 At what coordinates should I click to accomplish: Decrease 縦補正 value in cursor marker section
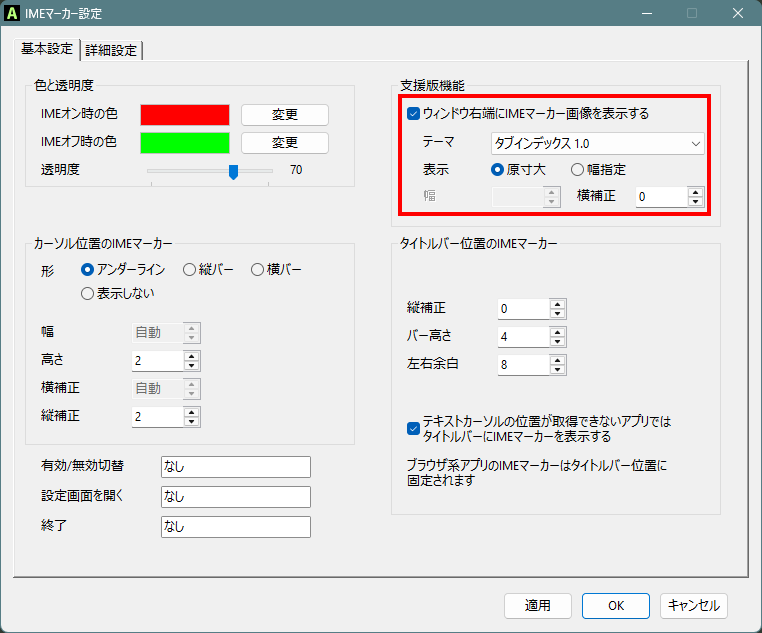(191, 421)
